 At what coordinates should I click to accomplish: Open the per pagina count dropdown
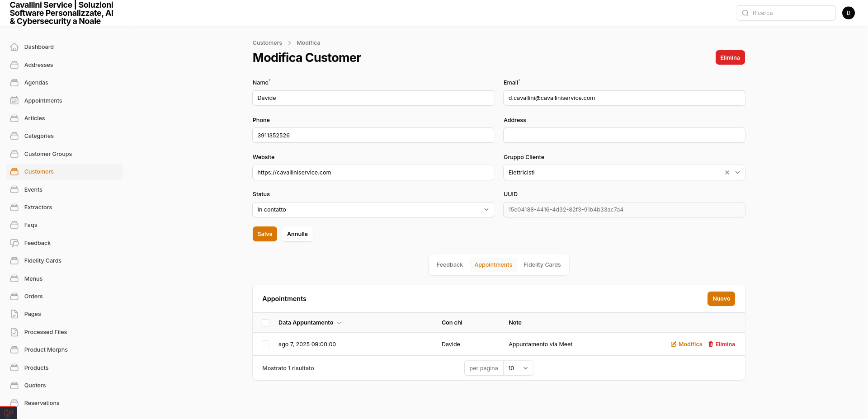click(x=518, y=368)
